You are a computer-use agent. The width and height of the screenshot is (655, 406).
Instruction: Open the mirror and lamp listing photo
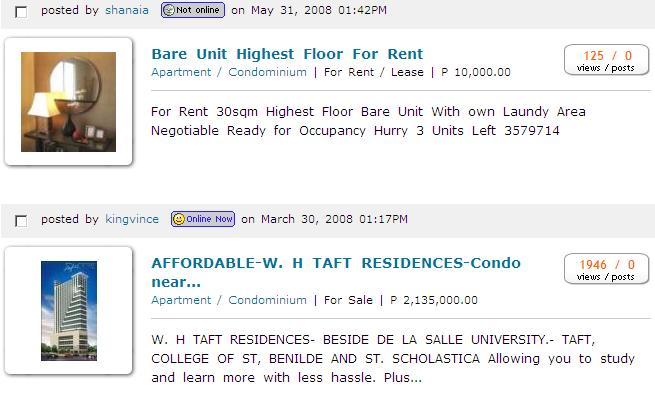point(69,102)
